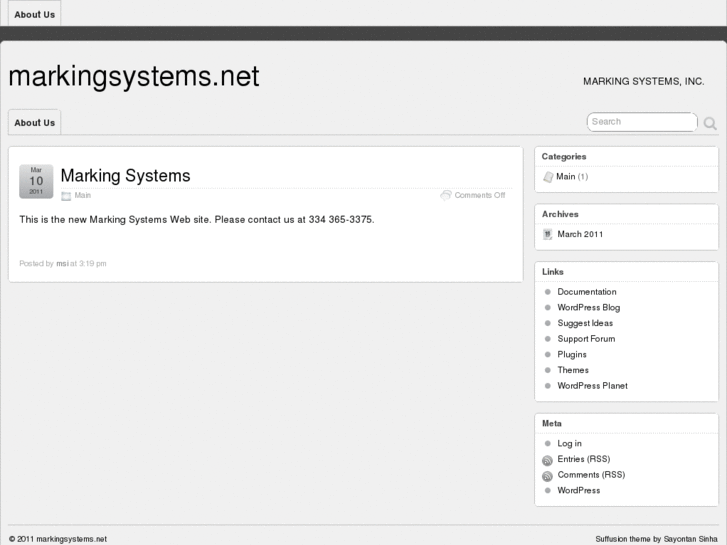Open the Support Forum link
The height and width of the screenshot is (545, 727).
tap(586, 339)
